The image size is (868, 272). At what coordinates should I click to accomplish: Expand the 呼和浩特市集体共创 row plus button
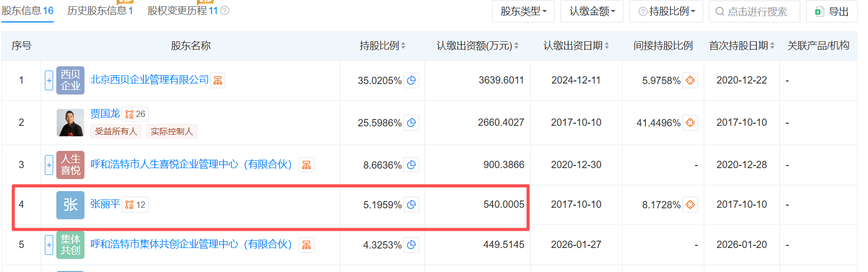pos(49,245)
